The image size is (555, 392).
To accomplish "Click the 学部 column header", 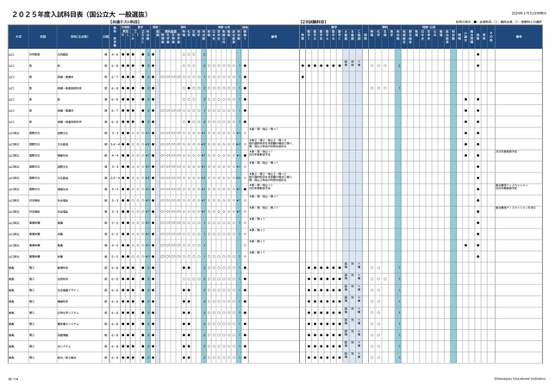I will [41, 38].
